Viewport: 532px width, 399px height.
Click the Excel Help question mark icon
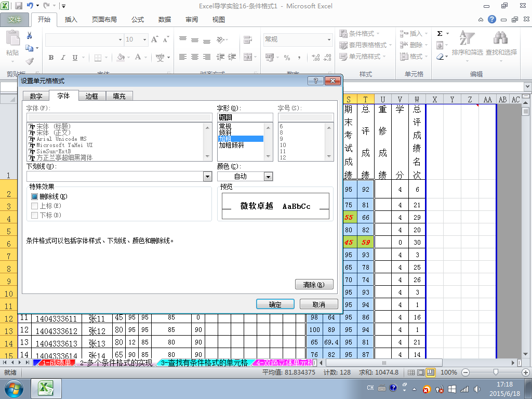tap(492, 19)
